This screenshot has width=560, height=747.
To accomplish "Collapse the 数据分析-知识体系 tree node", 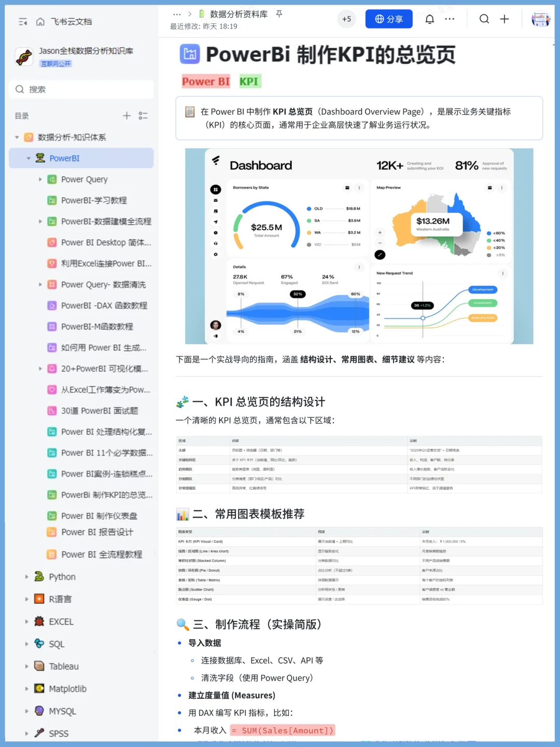I will click(17, 137).
